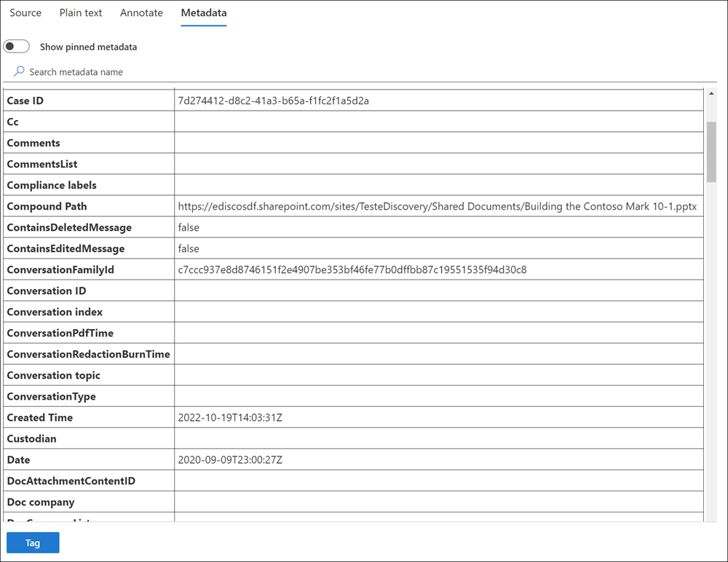Click the Compound Path row label
Screen dimensions: 728x562
[47, 206]
